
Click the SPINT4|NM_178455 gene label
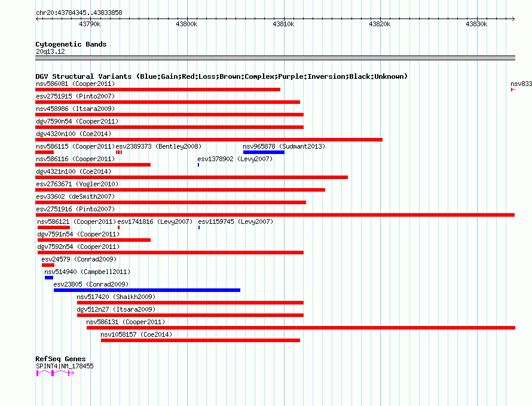click(x=65, y=366)
